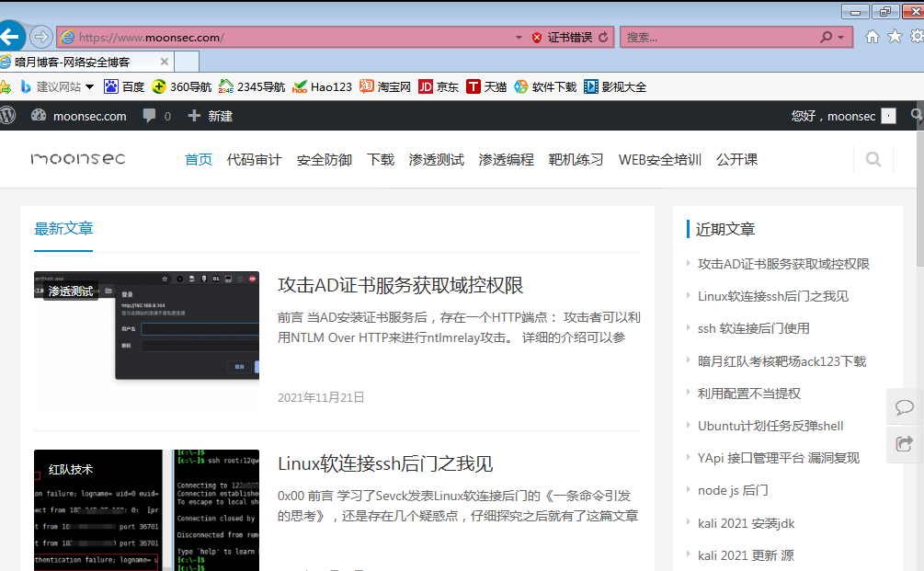Open moonsec.com dashboard link in admin bar
Image resolution: width=924 pixels, height=571 pixels.
coord(79,116)
